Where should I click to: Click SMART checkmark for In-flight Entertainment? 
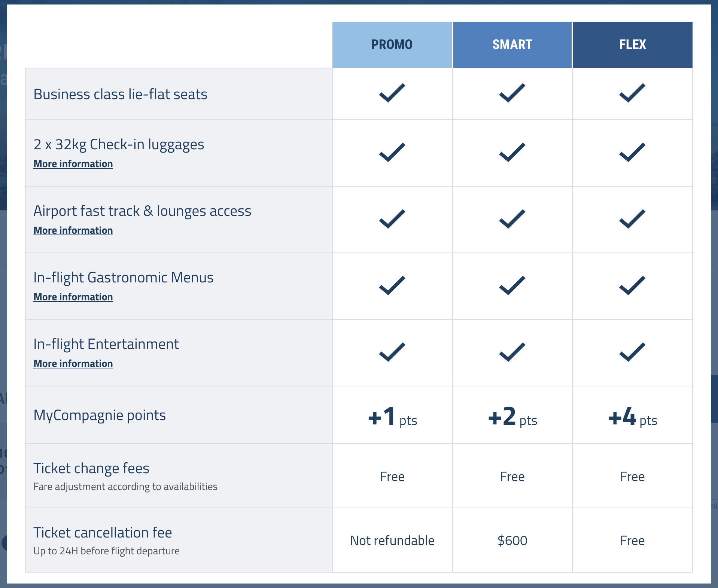(x=512, y=352)
